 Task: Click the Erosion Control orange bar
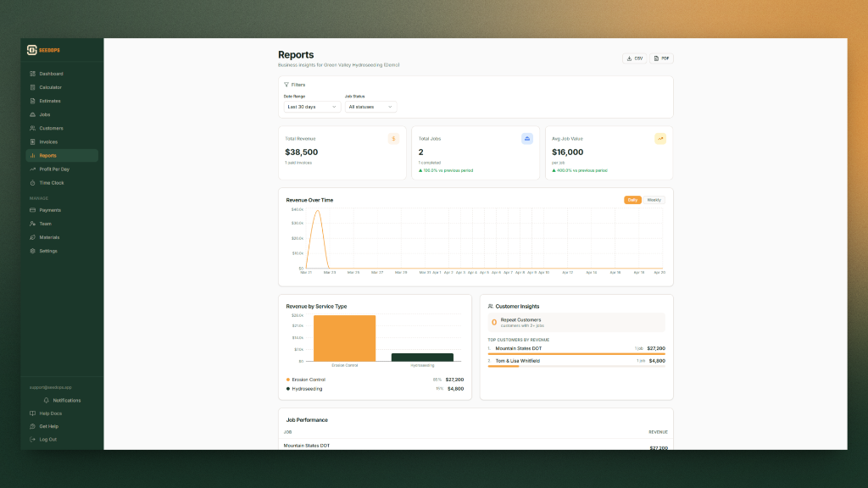pos(344,338)
